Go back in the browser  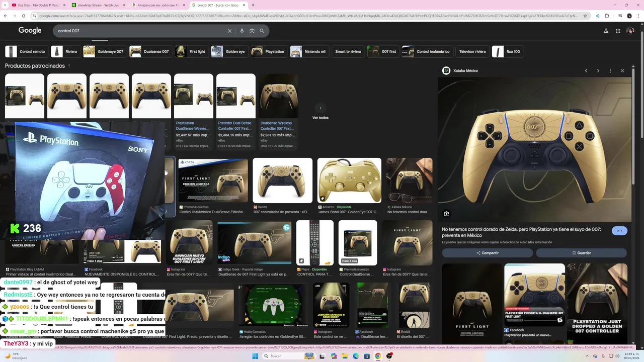(6, 16)
